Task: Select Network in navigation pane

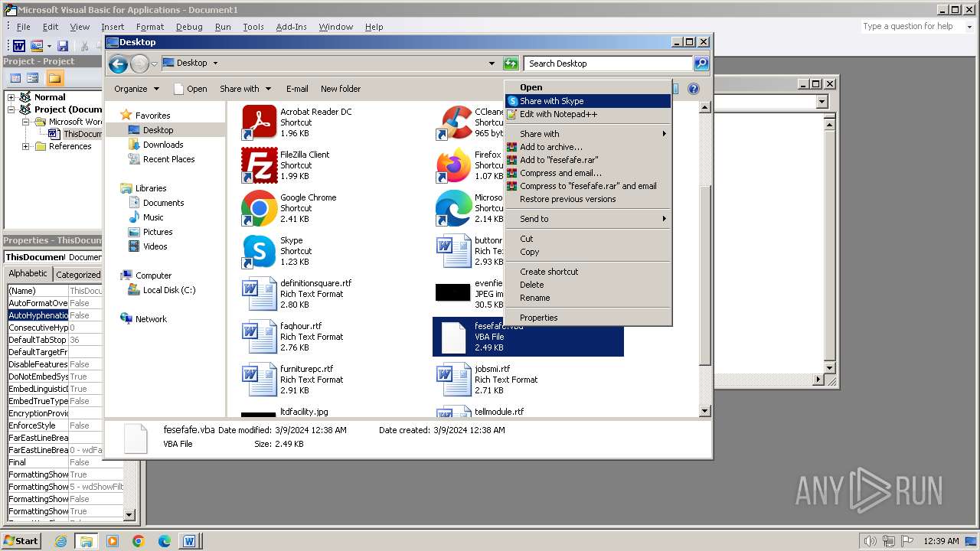Action: pos(151,319)
